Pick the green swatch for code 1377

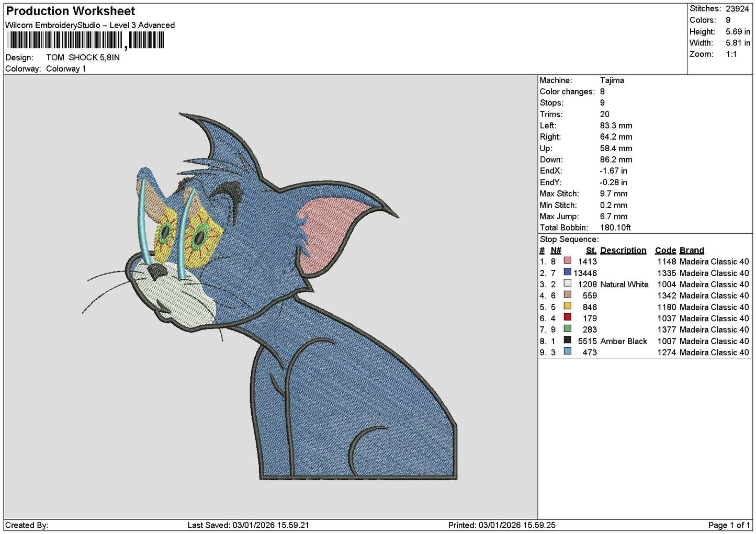(567, 328)
